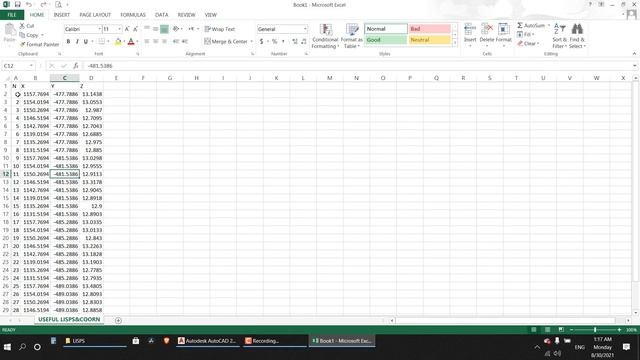
Task: Open the FILE tab
Action: click(12, 15)
